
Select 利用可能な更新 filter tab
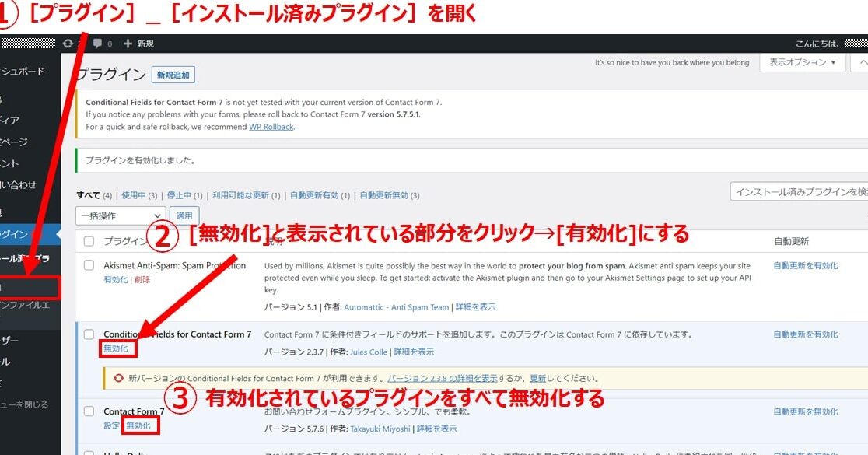click(x=240, y=195)
